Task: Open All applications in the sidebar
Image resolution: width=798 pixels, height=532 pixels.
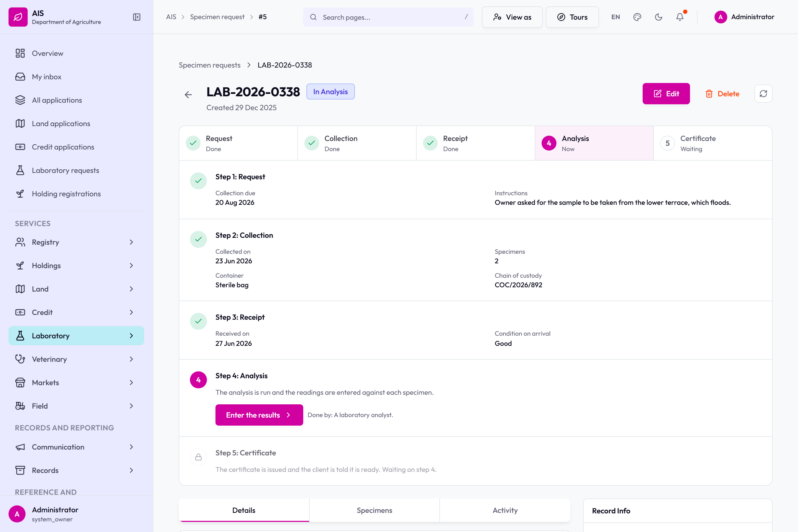Action: 76,100
